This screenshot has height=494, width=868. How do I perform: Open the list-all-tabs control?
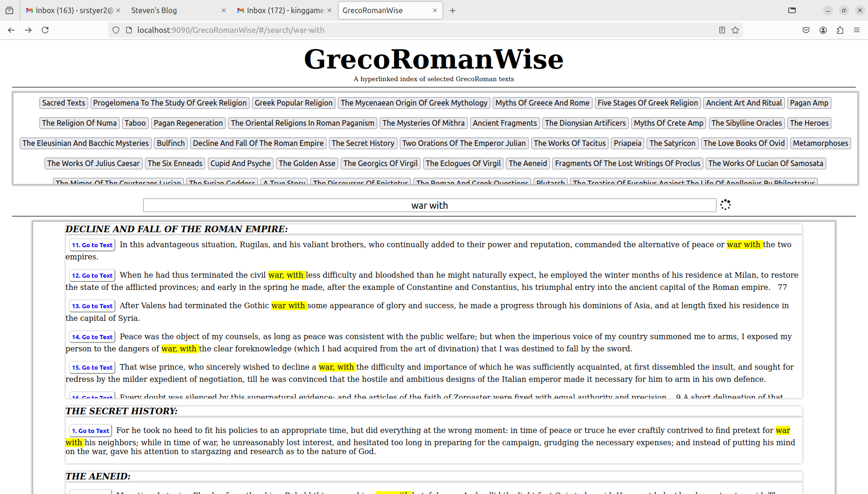pos(792,10)
